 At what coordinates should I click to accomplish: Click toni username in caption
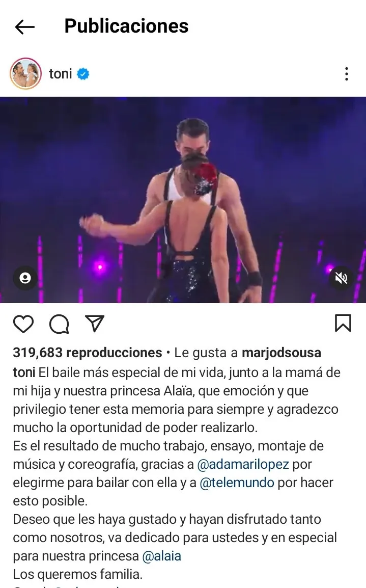pyautogui.click(x=24, y=372)
